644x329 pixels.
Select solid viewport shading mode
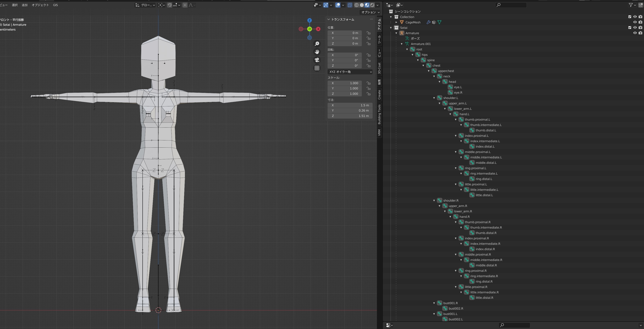pos(362,5)
